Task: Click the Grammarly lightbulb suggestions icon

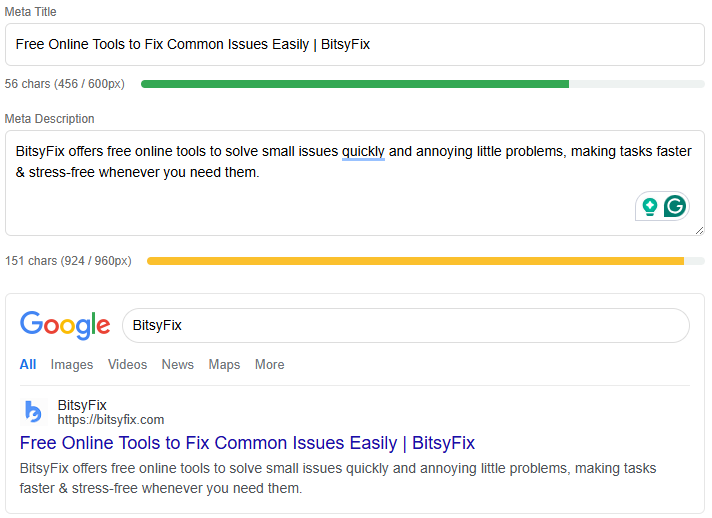Action: coord(650,207)
